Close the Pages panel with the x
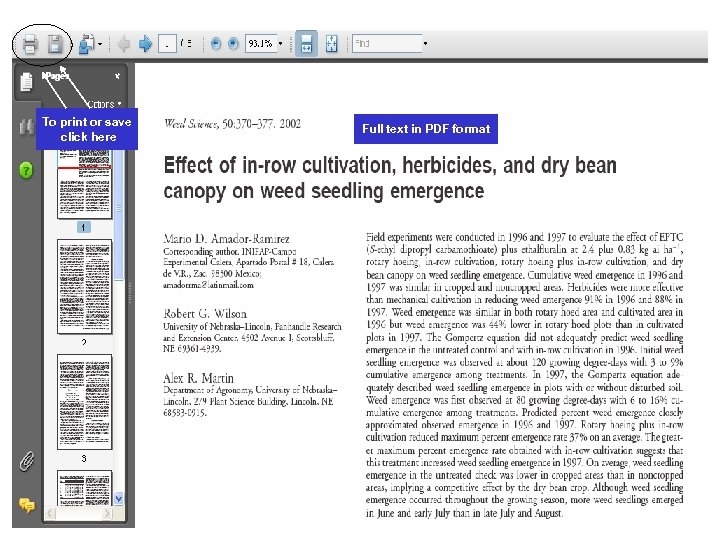720x540 pixels. tap(118, 76)
